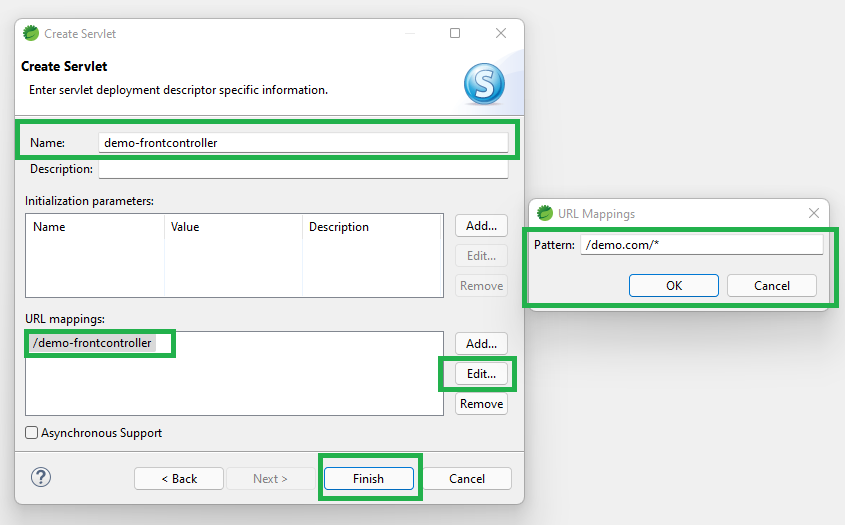Click the Name column header in parameters table
This screenshot has width=845, height=525.
95,227
